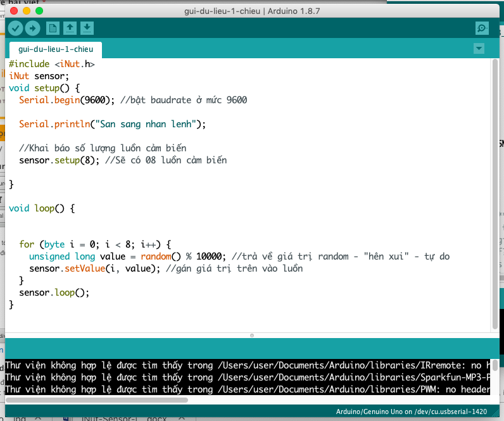Viewport: 504px width, 421px height.
Task: Place cursor on the sensor.loop(); line
Action: click(54, 292)
